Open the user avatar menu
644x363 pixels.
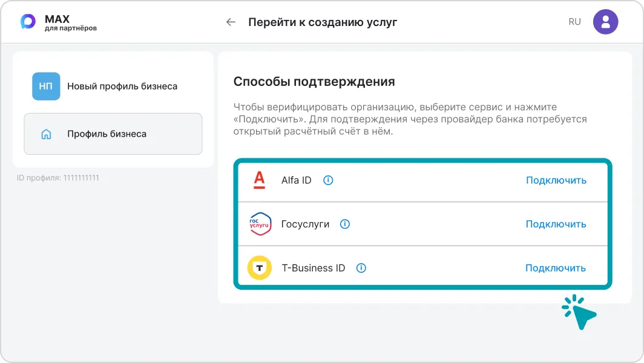(x=605, y=22)
